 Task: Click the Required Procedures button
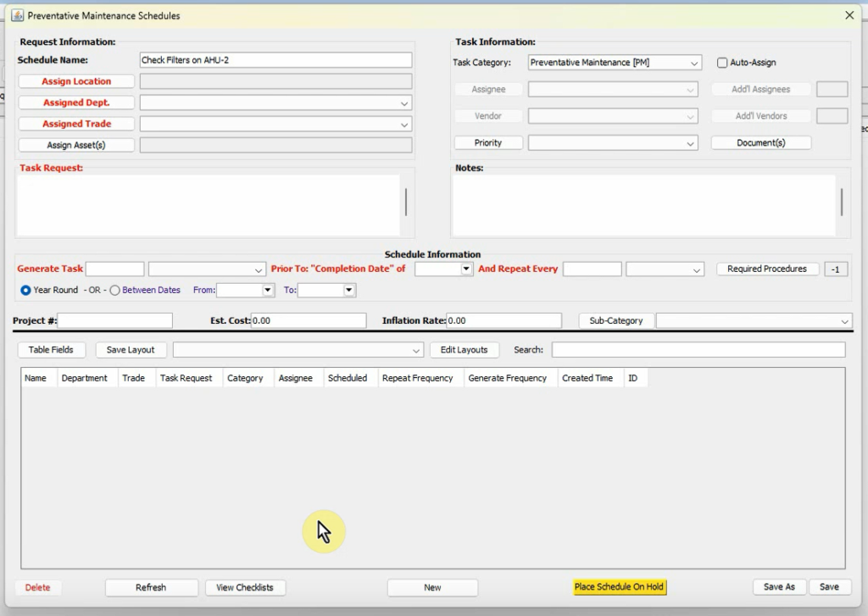coord(767,269)
